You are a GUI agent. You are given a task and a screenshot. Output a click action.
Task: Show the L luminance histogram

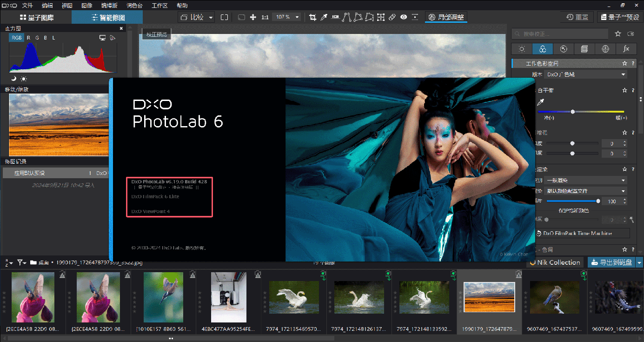point(53,38)
